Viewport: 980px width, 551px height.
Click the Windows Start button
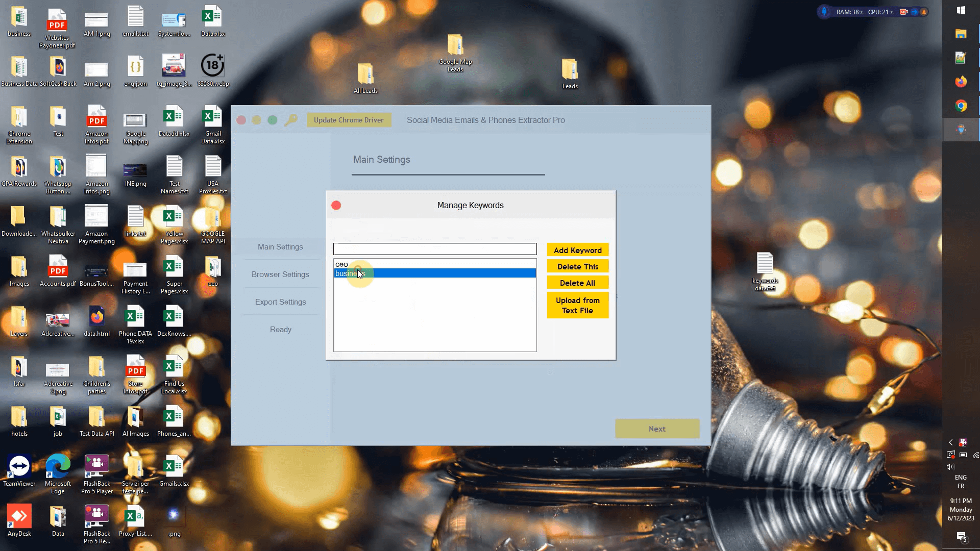click(961, 10)
